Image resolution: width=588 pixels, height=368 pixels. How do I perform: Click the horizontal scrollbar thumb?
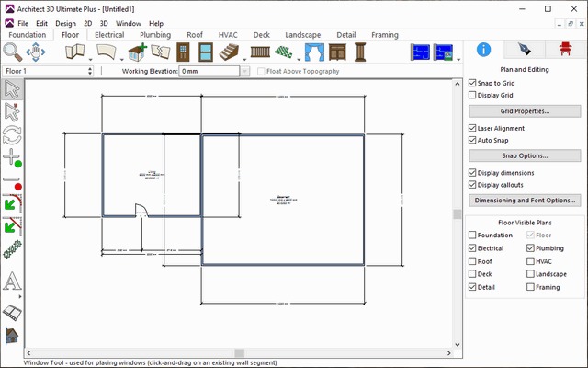pos(239,352)
